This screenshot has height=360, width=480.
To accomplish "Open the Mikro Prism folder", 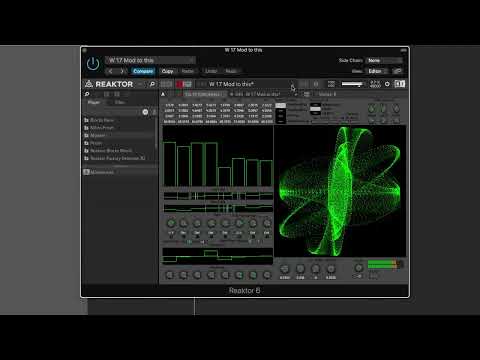I will click(119, 128).
